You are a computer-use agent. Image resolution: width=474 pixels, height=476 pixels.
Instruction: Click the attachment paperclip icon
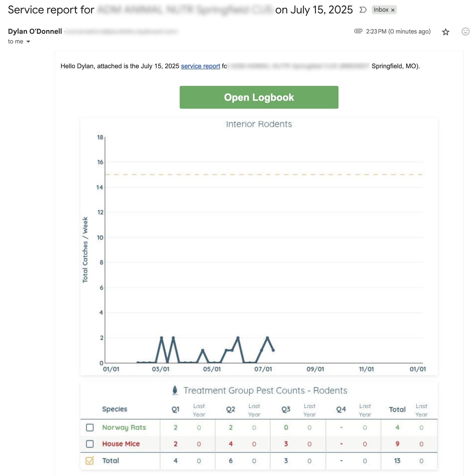pos(358,31)
